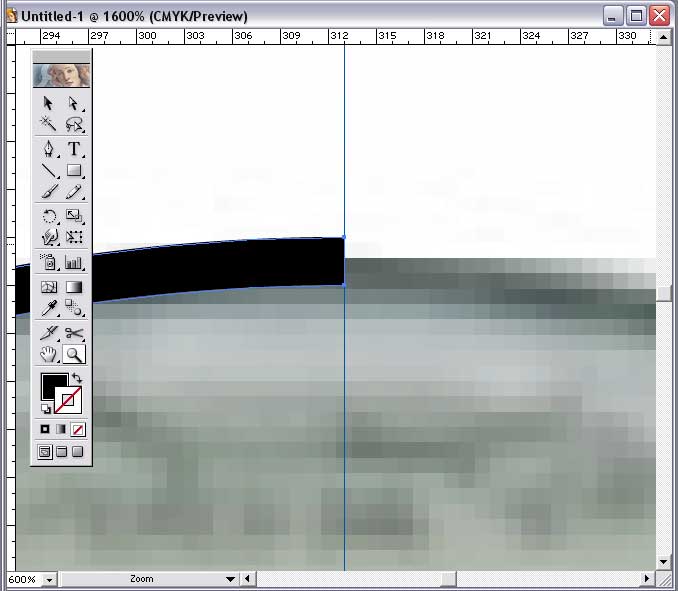Screen dimensions: 678x591
Task: Activate the Type tool
Action: (74, 149)
